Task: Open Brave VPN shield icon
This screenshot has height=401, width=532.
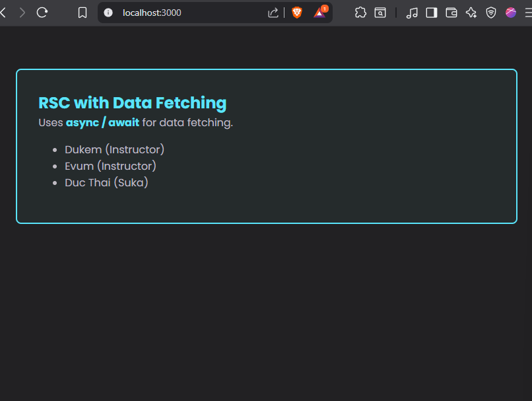Action: click(x=491, y=13)
